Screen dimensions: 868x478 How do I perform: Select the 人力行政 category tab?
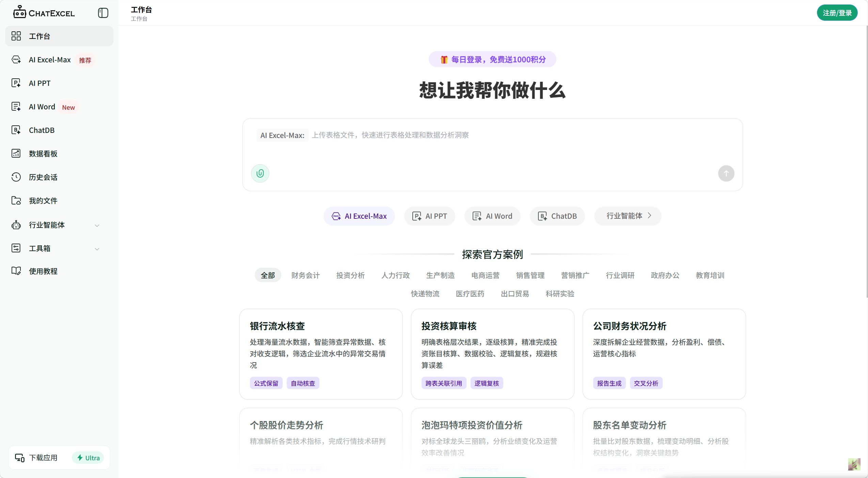point(395,275)
